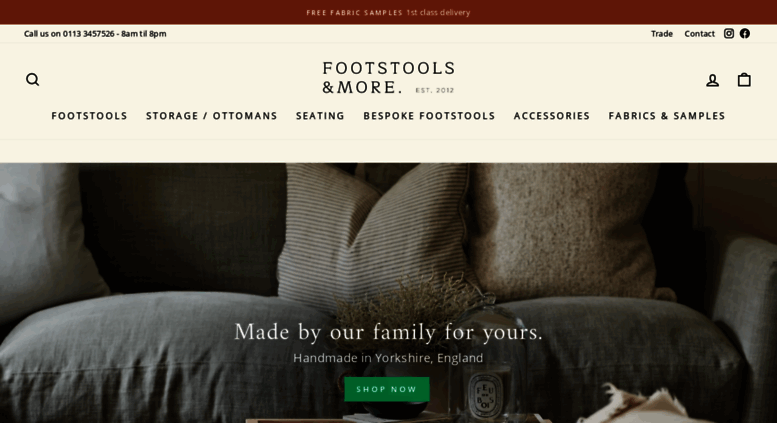This screenshot has height=423, width=777.
Task: Visit the Instagram page icon
Action: click(x=728, y=33)
